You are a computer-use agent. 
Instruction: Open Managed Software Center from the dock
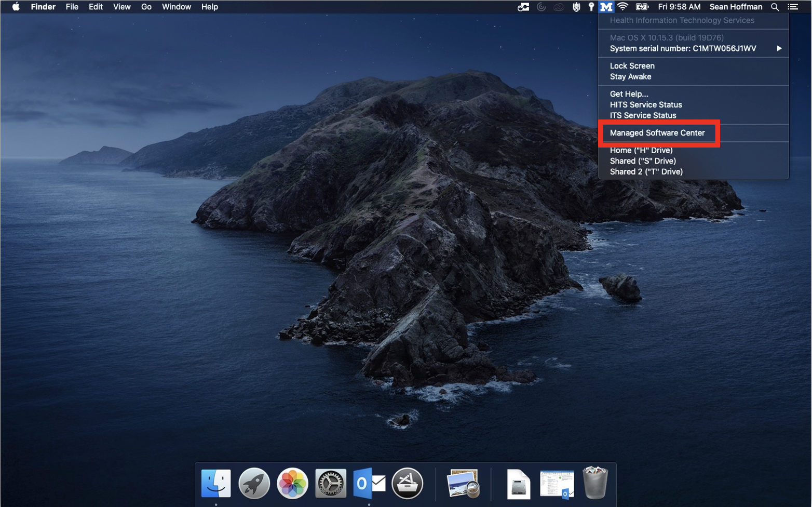(407, 483)
